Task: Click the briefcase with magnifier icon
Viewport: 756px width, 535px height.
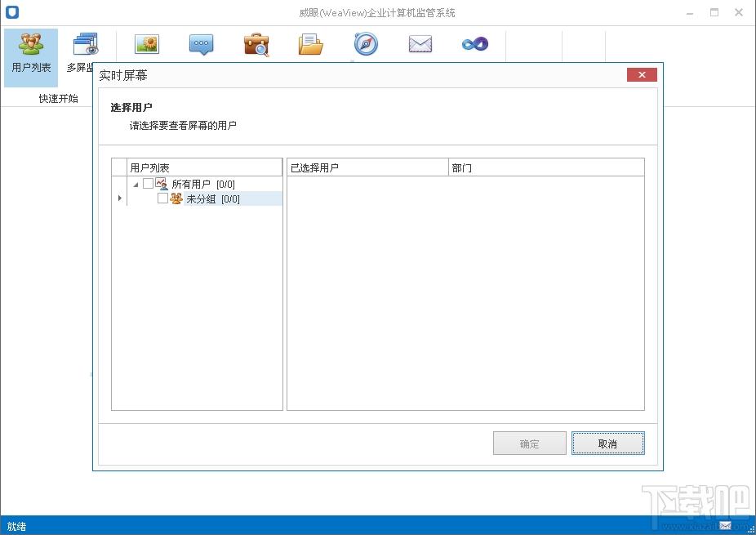Action: (256, 44)
